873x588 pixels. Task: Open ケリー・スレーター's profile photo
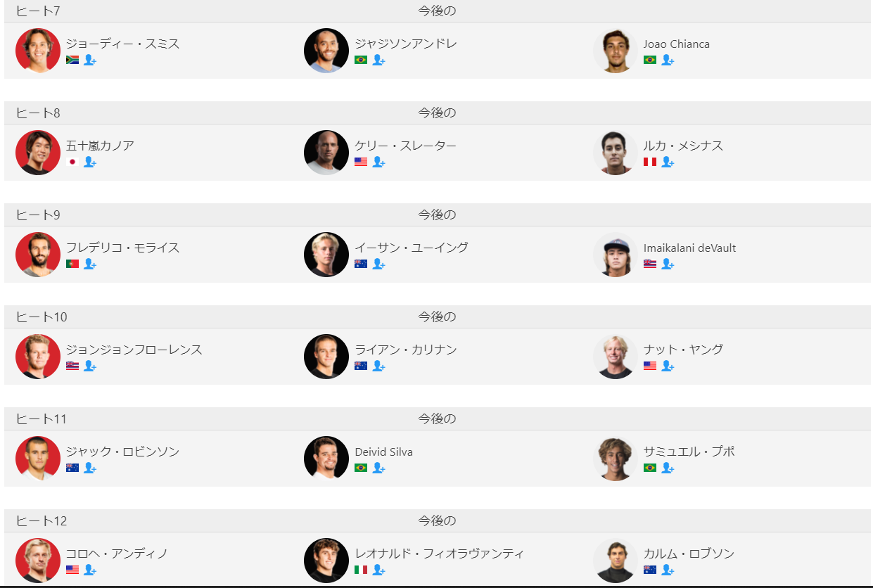tap(326, 153)
